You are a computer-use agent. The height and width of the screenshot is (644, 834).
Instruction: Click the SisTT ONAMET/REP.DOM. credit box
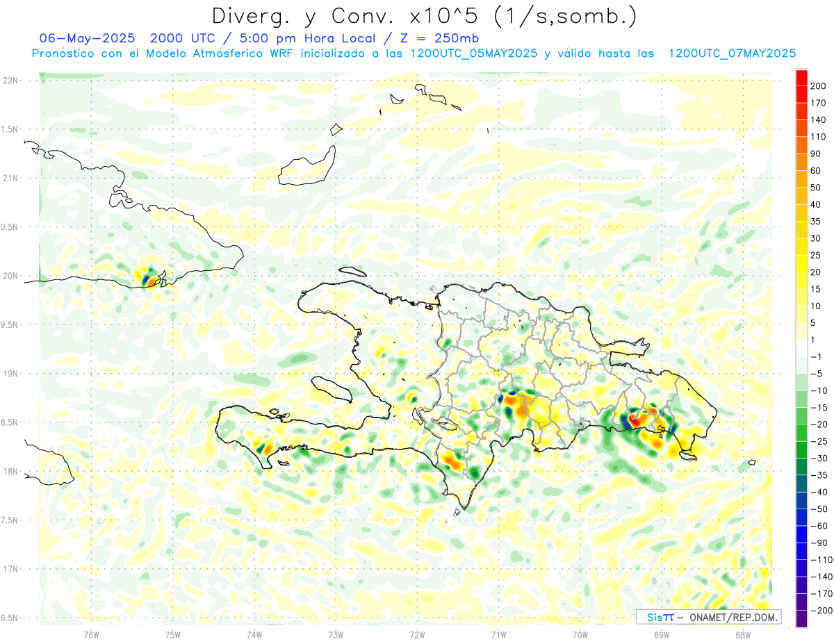[x=708, y=617]
